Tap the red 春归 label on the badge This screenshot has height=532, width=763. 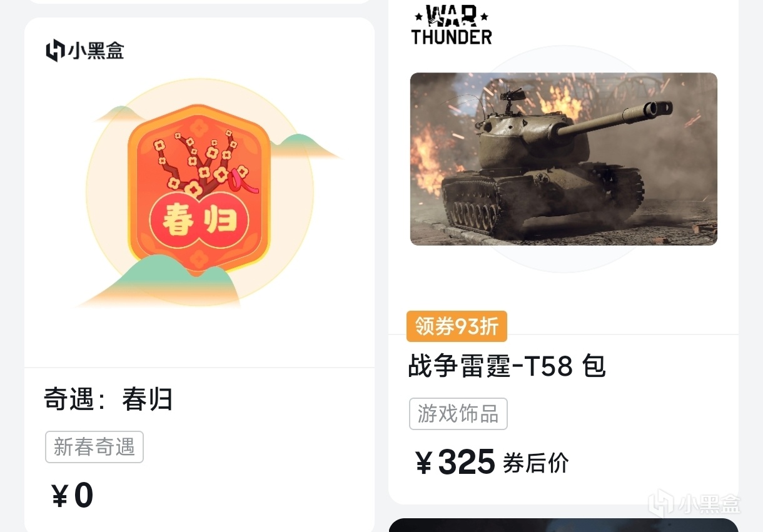(x=199, y=220)
